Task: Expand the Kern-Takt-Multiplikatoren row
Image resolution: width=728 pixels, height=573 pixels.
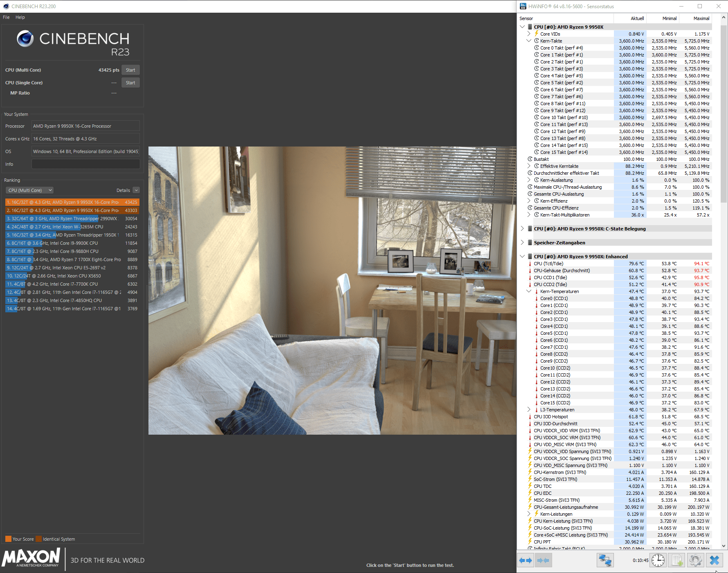Action: click(529, 214)
